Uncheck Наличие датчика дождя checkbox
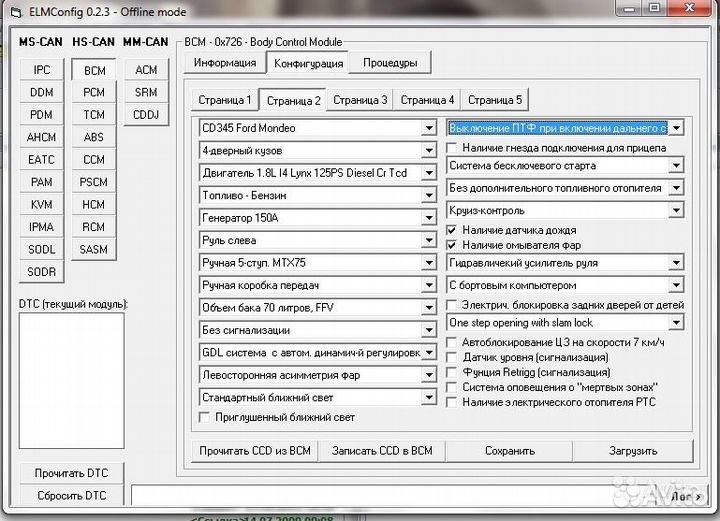 point(453,231)
